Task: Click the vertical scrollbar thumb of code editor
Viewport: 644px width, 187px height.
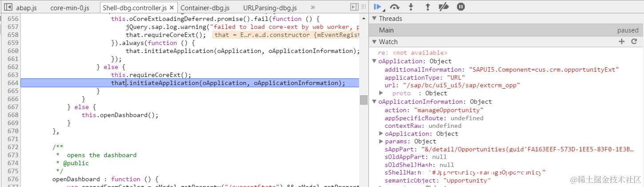Action: click(x=364, y=100)
